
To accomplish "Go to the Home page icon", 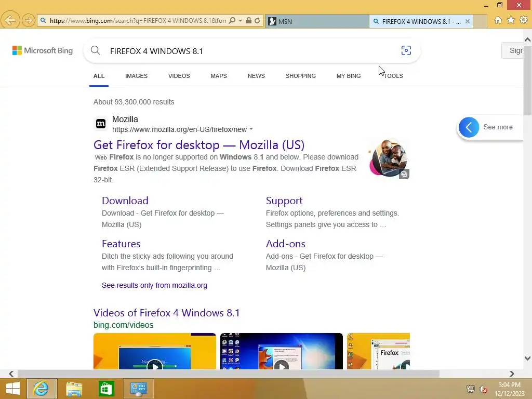I will click(498, 20).
